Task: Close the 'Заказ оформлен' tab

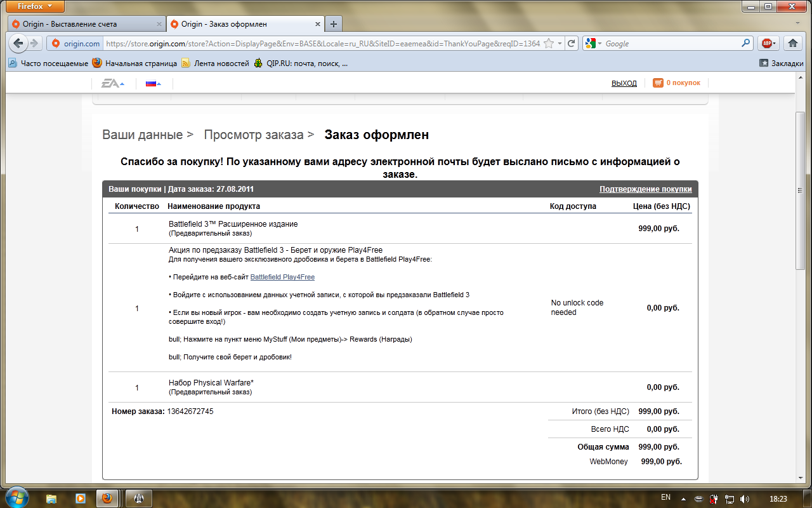Action: click(317, 24)
